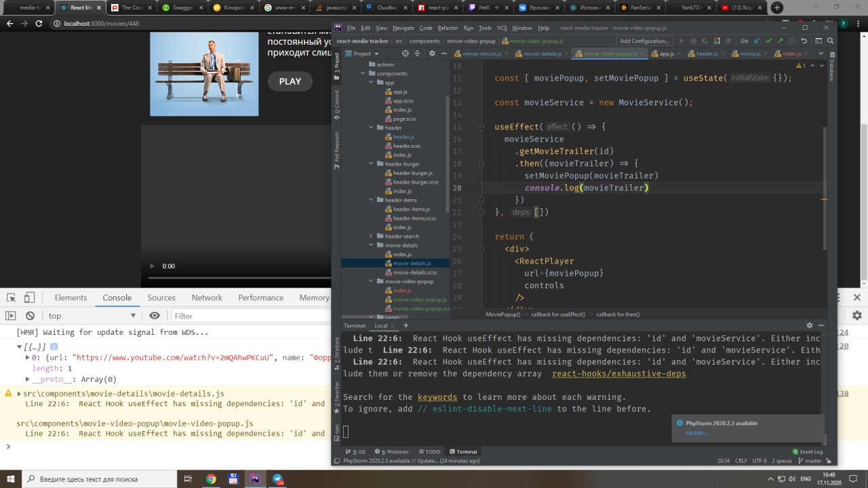
Task: Click the locate/select opened file icon
Action: point(406,54)
